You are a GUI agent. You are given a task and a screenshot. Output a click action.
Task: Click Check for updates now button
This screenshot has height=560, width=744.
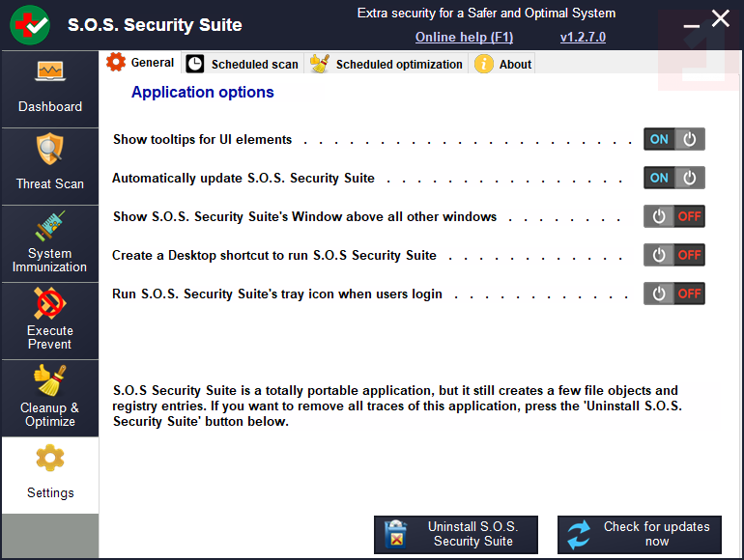640,534
